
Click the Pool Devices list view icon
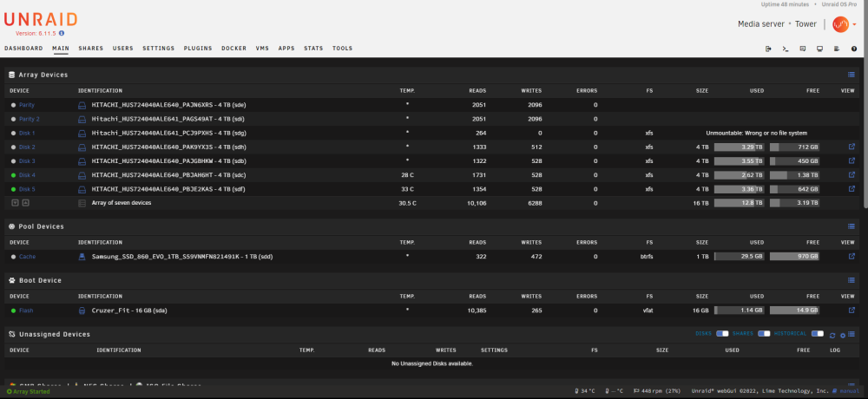852,226
